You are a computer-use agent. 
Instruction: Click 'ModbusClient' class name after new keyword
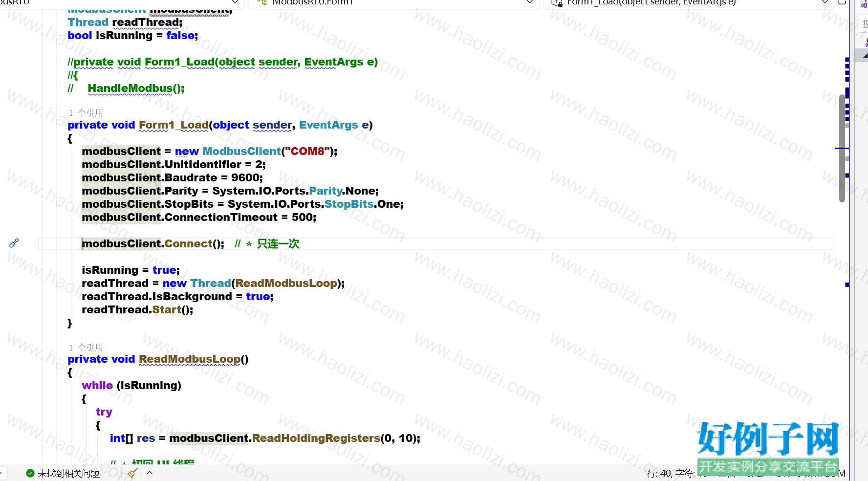[x=241, y=151]
